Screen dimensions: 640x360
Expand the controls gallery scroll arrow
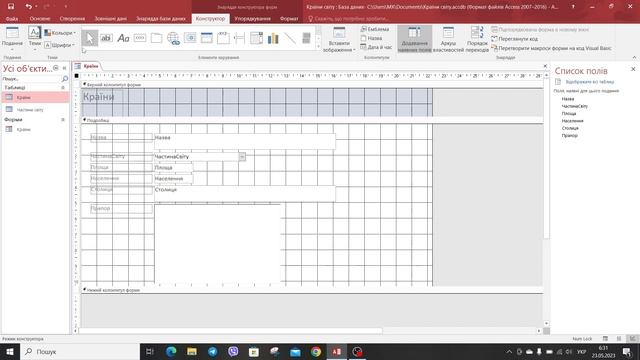pyautogui.click(x=318, y=47)
